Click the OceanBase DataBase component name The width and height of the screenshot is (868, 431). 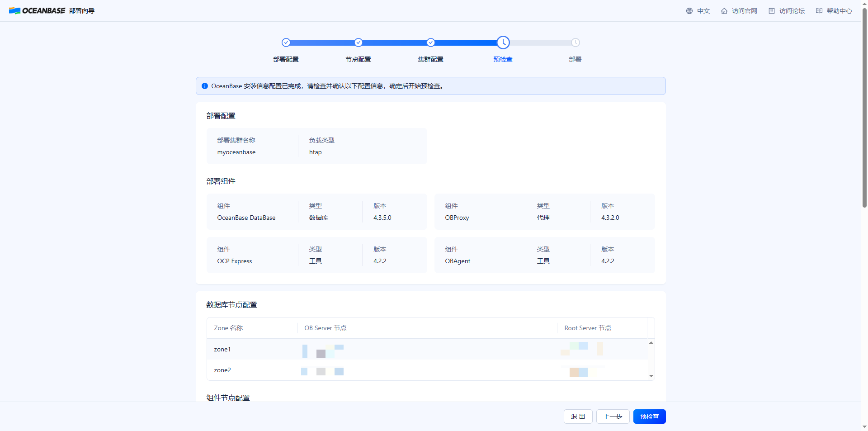[x=246, y=218]
